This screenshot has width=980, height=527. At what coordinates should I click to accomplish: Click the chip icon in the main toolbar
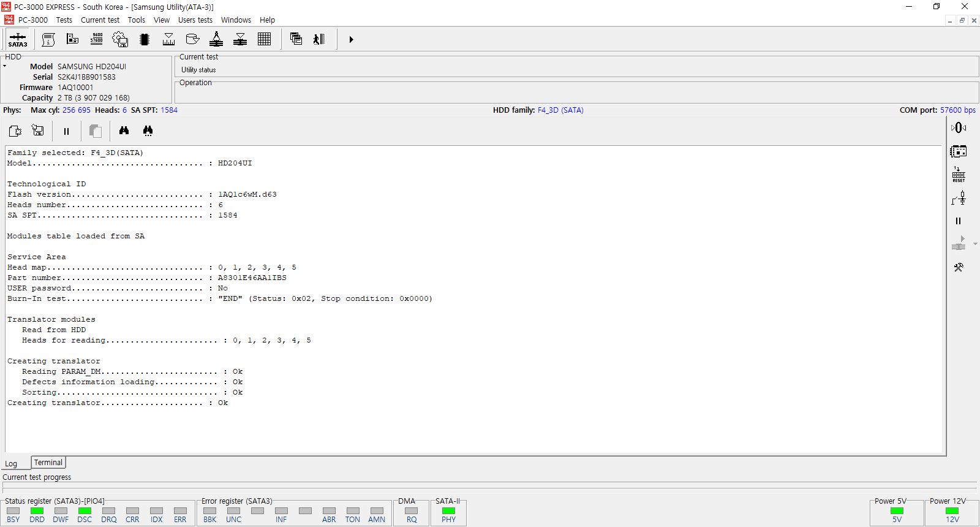[x=145, y=39]
